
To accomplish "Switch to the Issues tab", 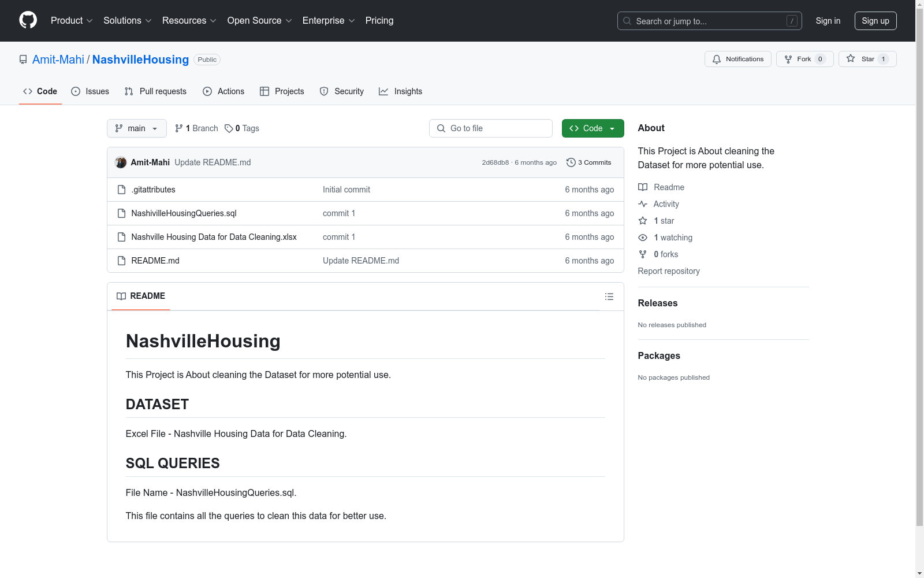I will pos(90,91).
